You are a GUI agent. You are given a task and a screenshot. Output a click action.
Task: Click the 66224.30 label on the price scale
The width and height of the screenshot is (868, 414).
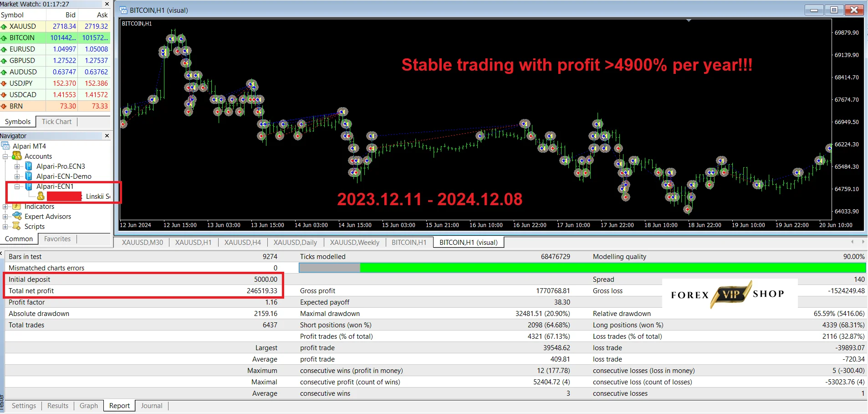tap(847, 145)
